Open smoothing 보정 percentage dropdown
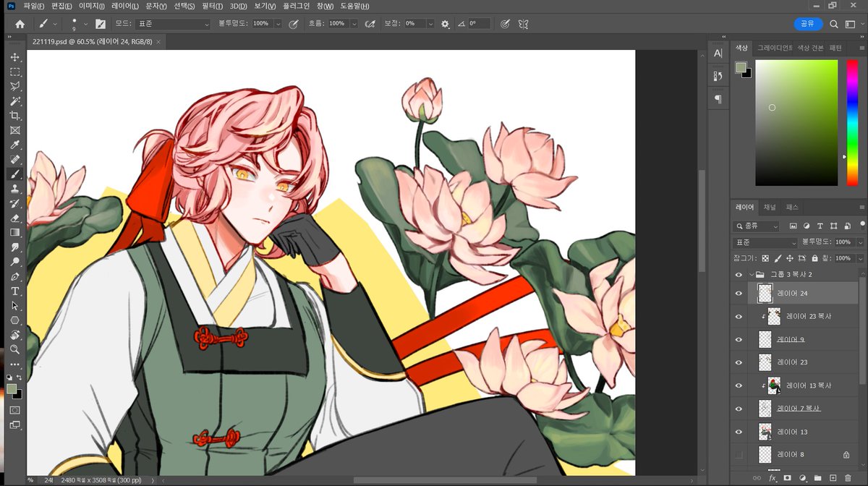868x486 pixels. point(430,24)
